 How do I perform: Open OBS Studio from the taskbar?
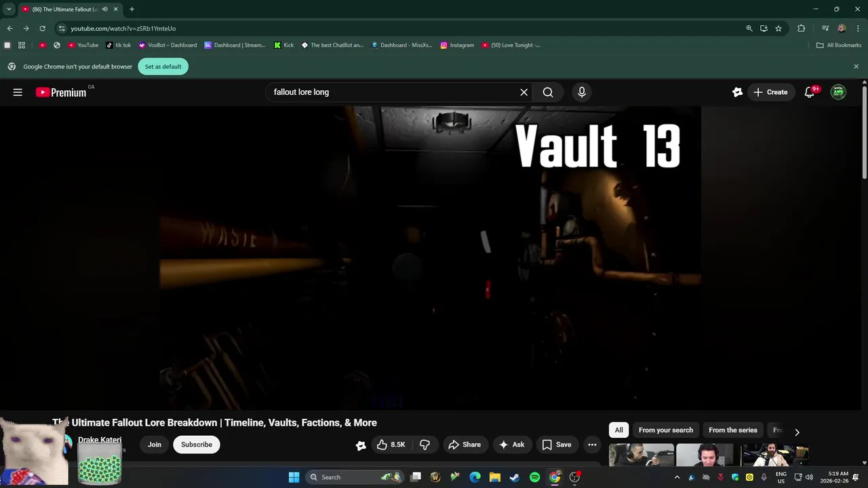(574, 477)
